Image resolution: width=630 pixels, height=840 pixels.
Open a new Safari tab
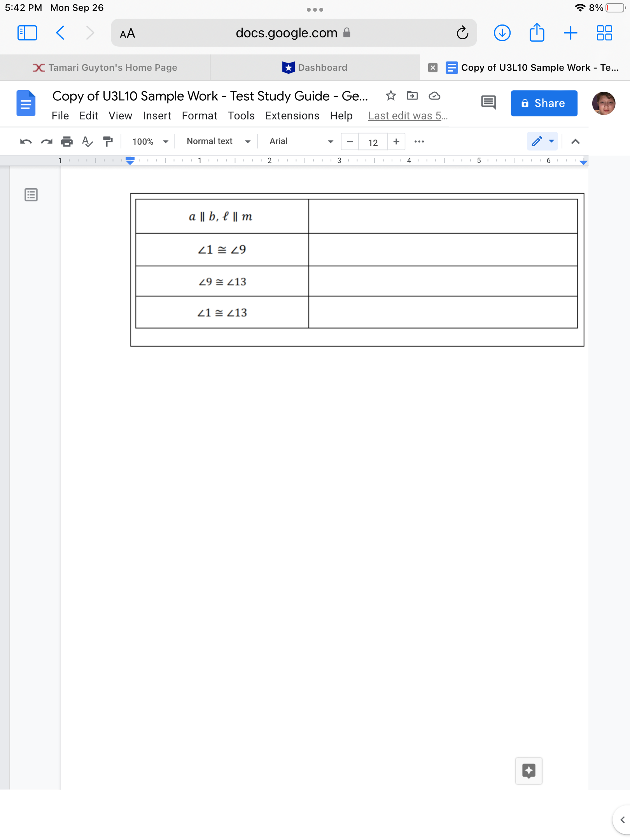570,33
